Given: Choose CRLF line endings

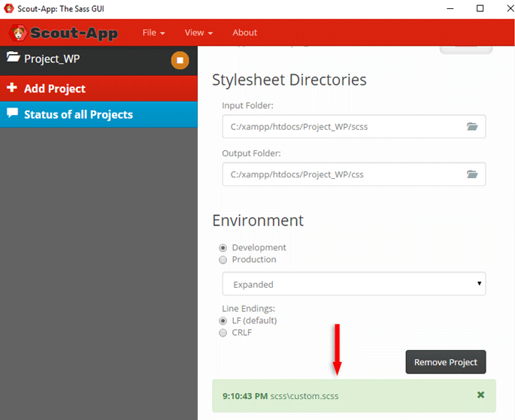Looking at the screenshot, I should 223,333.
